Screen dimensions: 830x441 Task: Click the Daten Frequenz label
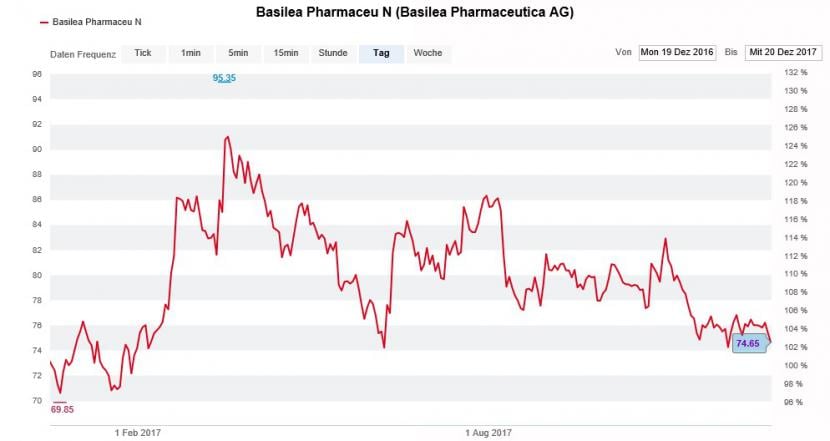coord(83,54)
